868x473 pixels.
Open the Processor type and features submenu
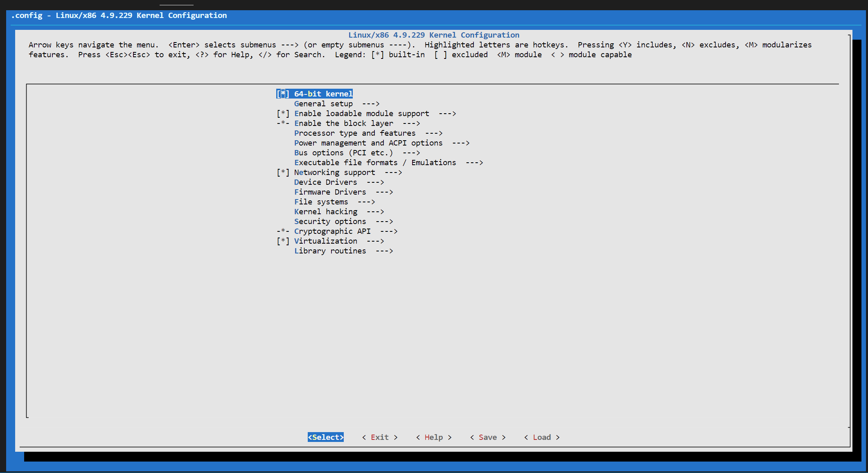[x=368, y=133]
